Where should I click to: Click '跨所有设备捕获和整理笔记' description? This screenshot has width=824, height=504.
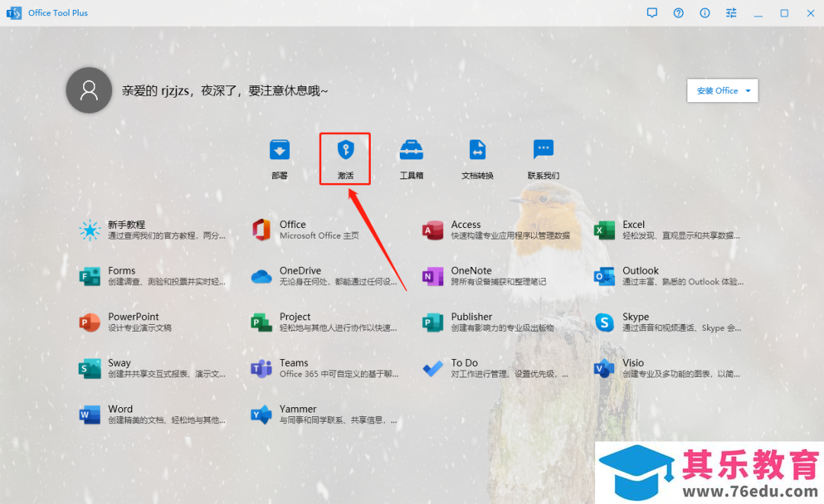[498, 282]
